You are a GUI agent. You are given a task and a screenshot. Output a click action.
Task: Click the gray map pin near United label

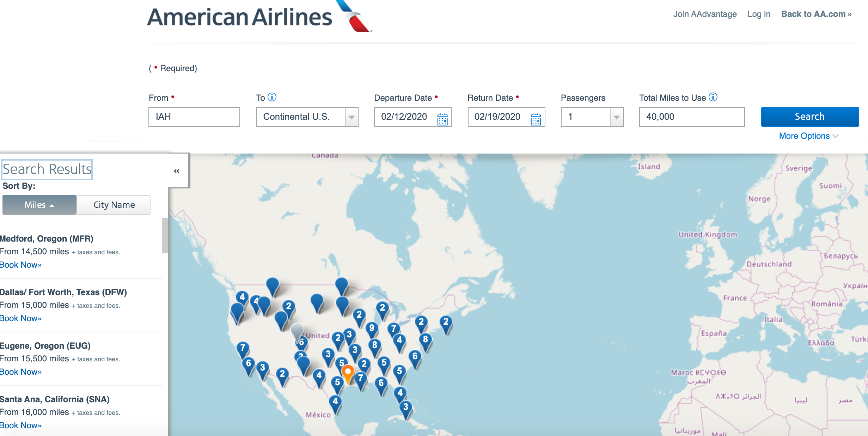297,331
